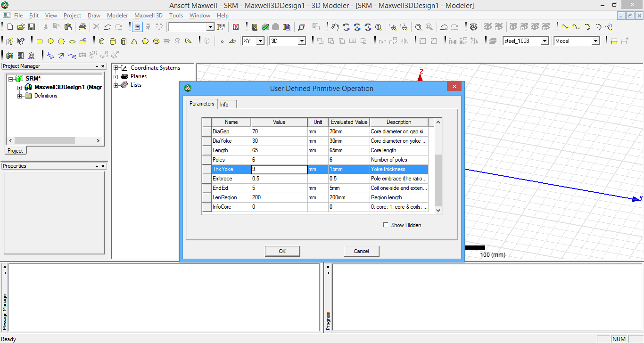Click the New project icon
Image resolution: width=644 pixels, height=343 pixels.
click(x=9, y=27)
